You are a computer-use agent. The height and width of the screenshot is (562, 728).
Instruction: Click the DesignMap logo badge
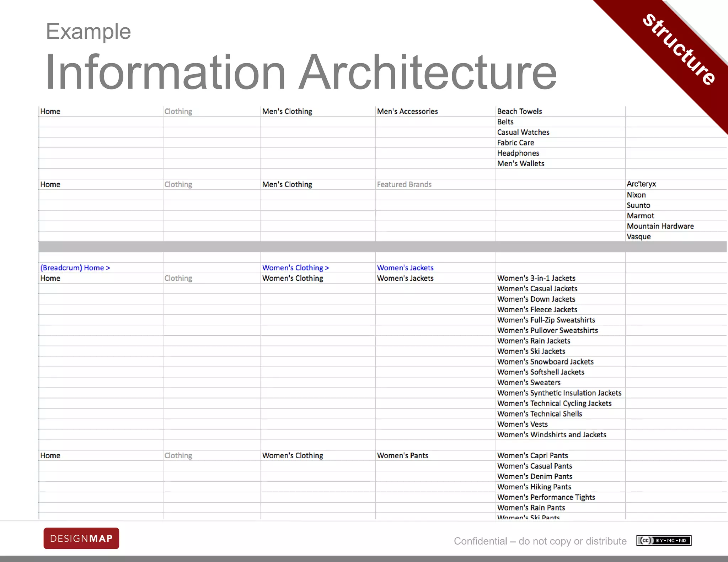pyautogui.click(x=81, y=538)
